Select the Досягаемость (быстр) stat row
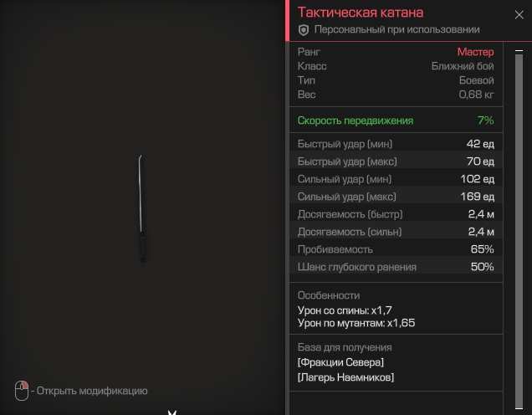 click(396, 214)
